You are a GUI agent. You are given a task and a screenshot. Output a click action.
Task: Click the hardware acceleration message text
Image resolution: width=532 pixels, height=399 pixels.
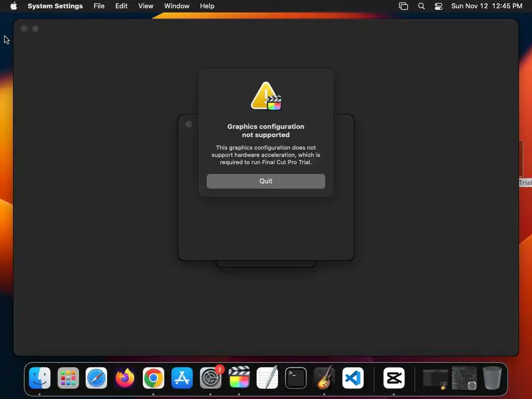pyautogui.click(x=265, y=155)
